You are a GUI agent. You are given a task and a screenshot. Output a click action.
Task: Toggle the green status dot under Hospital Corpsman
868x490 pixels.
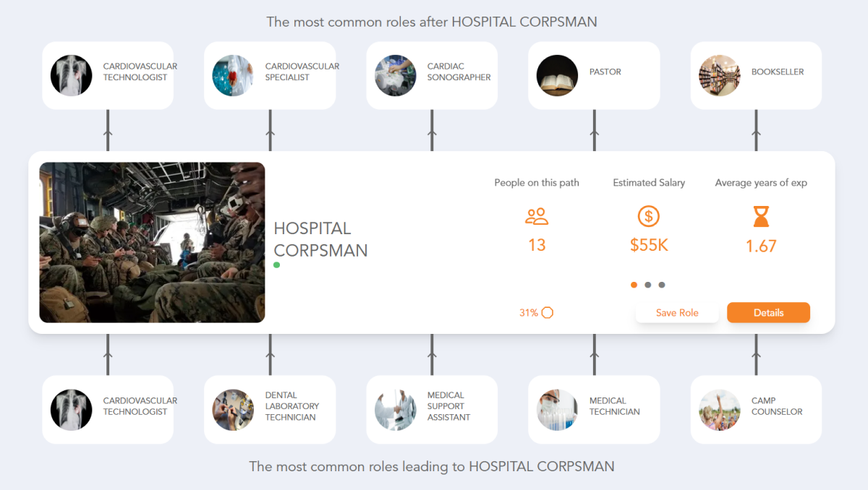[x=276, y=265]
